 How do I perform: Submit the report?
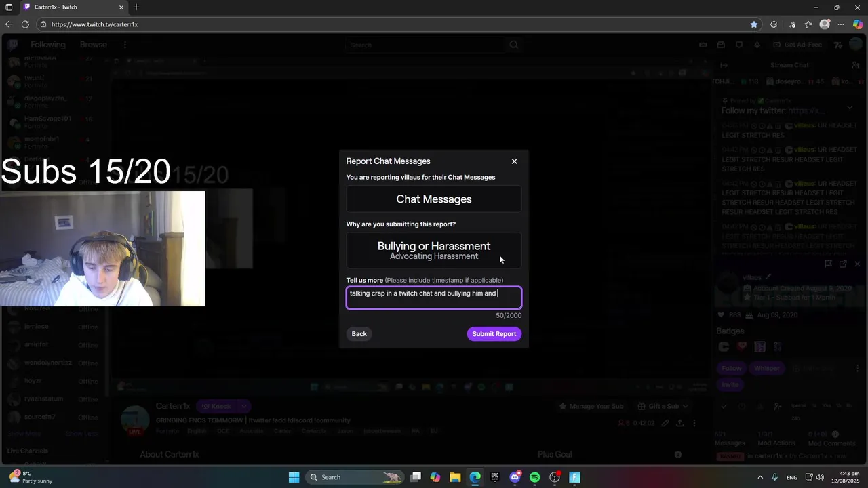coord(494,333)
